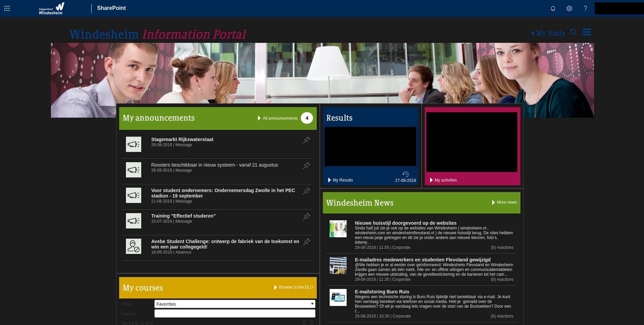Click the results history clock icon
Screen dimensions: 644x325
[405, 174]
